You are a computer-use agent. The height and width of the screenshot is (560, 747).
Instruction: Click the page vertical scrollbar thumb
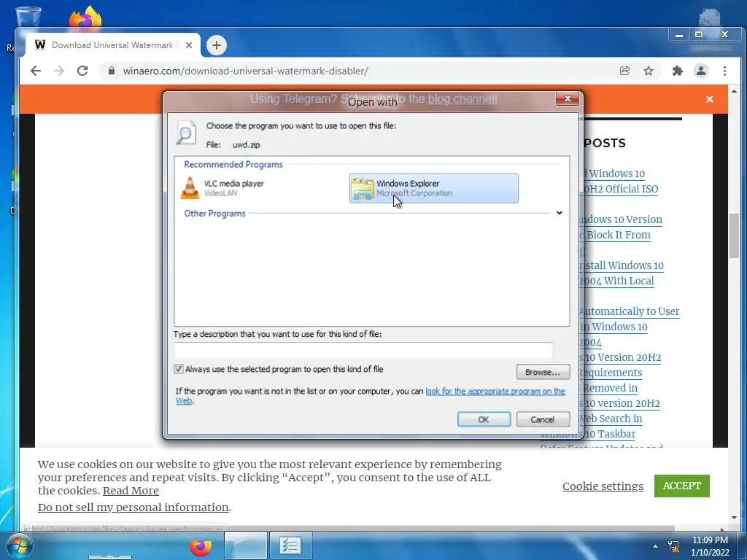[734, 236]
